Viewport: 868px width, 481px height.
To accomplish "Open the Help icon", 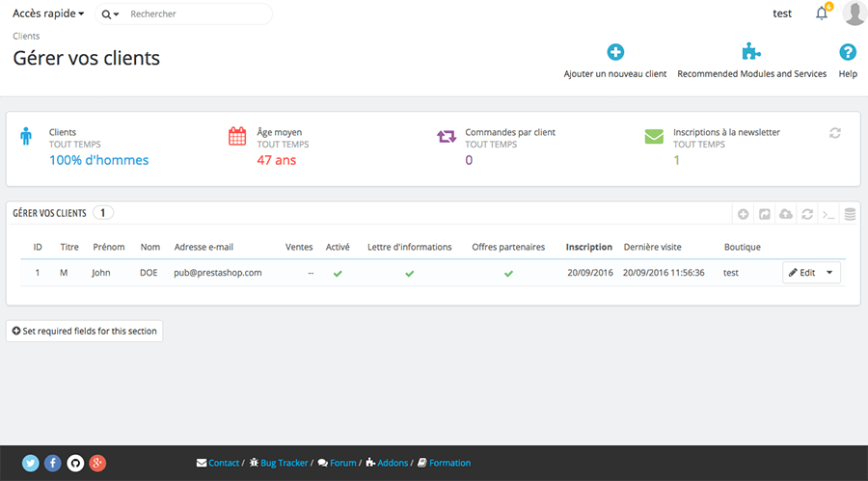I will [x=848, y=53].
